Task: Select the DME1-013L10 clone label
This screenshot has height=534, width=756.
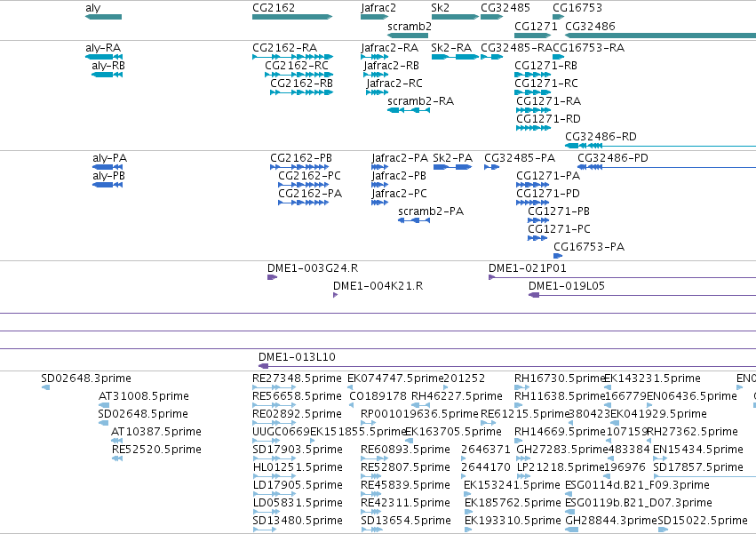Action: click(x=297, y=357)
